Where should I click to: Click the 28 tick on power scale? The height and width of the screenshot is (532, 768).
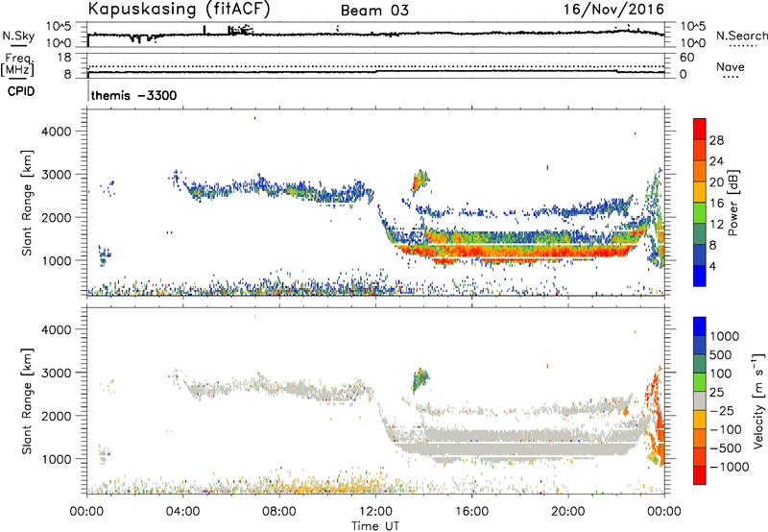click(716, 140)
